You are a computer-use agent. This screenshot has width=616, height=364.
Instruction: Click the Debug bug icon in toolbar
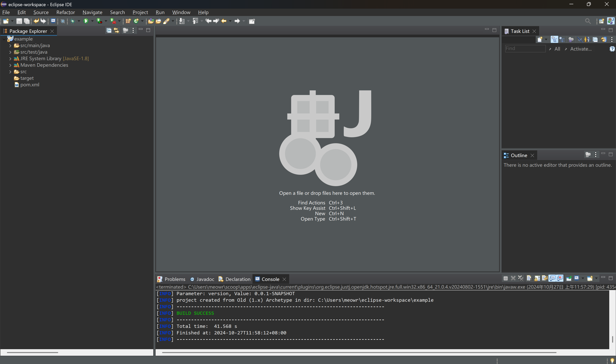coord(72,21)
